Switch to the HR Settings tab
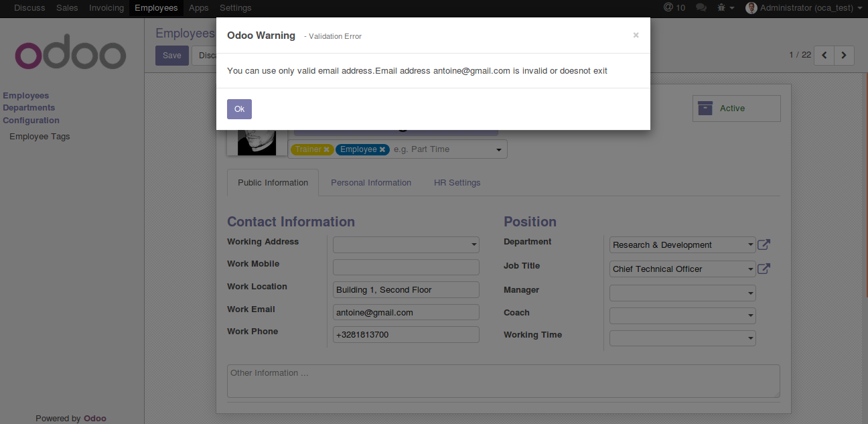The width and height of the screenshot is (868, 424). pos(457,183)
